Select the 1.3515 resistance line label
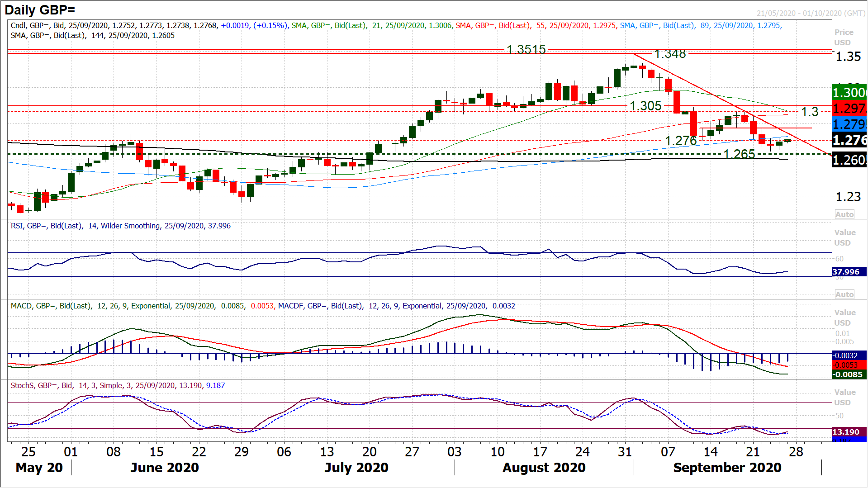 [x=526, y=49]
